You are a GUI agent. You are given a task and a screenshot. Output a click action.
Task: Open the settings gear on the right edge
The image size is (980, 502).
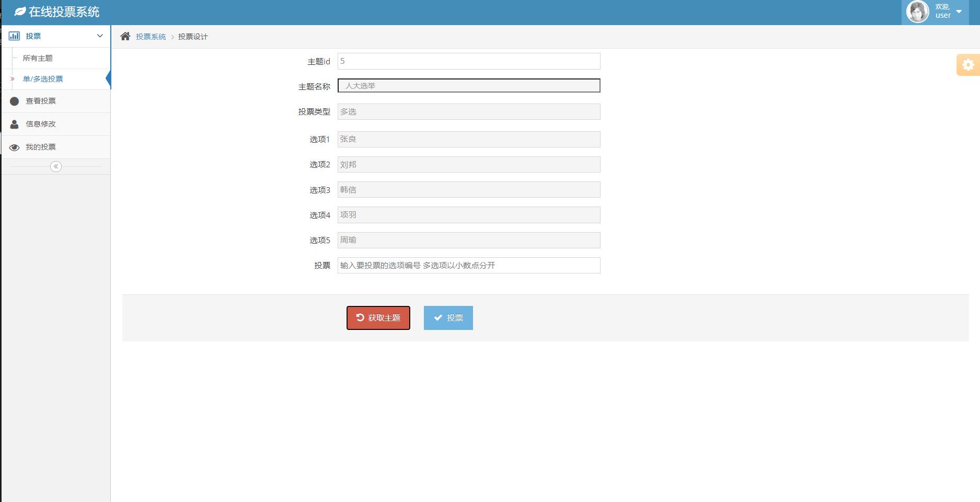[x=969, y=64]
